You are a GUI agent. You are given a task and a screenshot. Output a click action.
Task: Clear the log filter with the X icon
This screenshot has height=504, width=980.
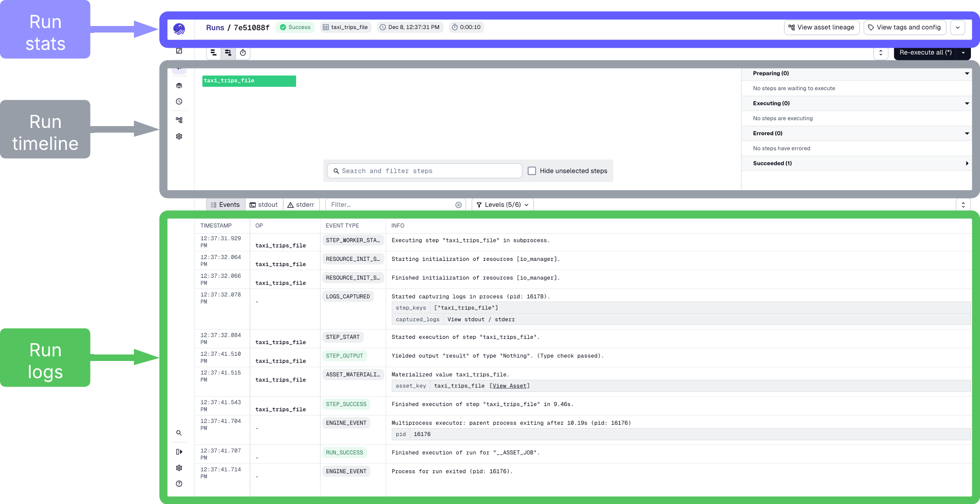459,205
